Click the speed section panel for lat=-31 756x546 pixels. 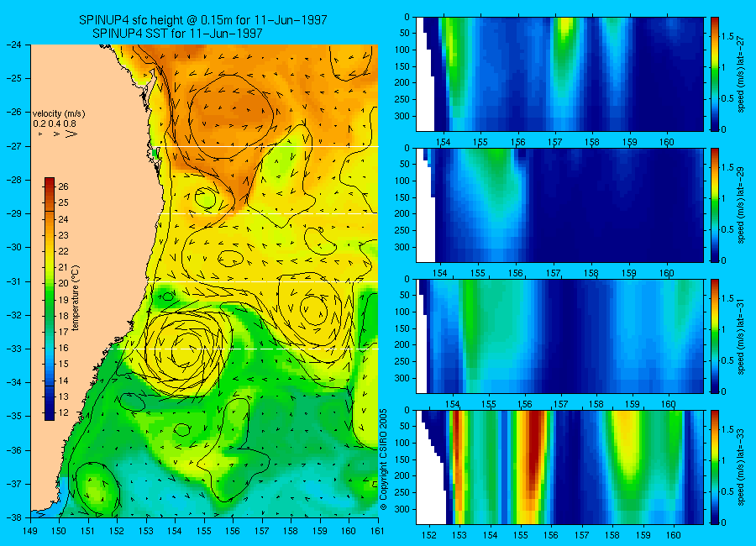[x=559, y=336]
